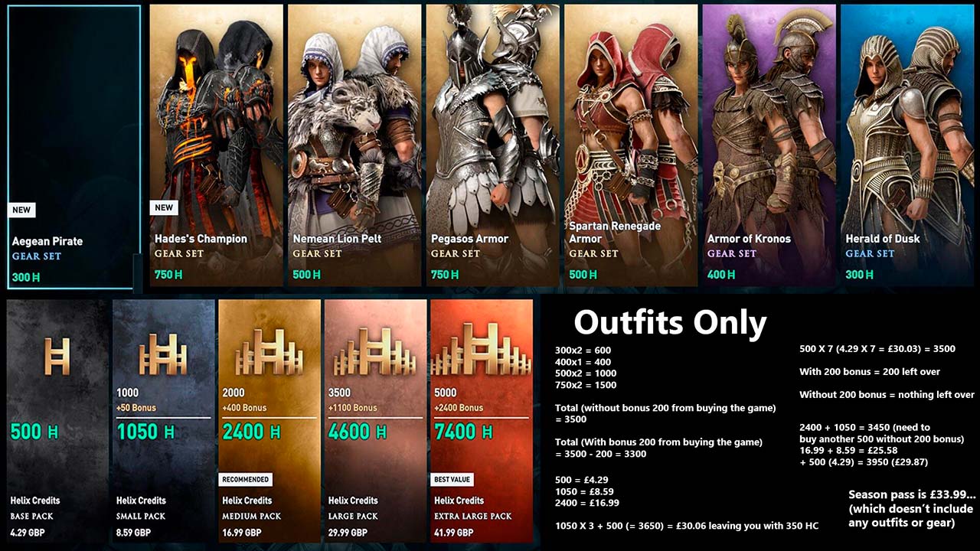This screenshot has height=551, width=980.
Task: Open the Hades's Champion gear set
Action: [x=217, y=145]
